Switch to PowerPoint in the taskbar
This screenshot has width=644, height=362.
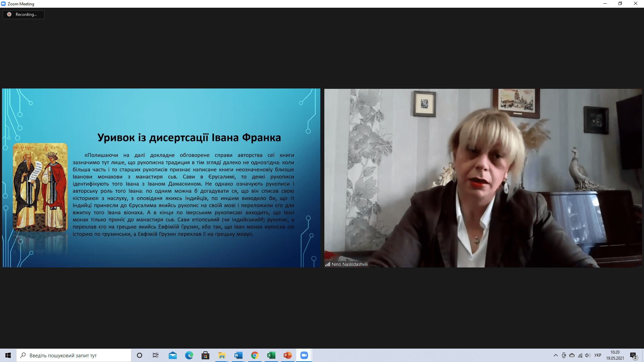click(287, 355)
